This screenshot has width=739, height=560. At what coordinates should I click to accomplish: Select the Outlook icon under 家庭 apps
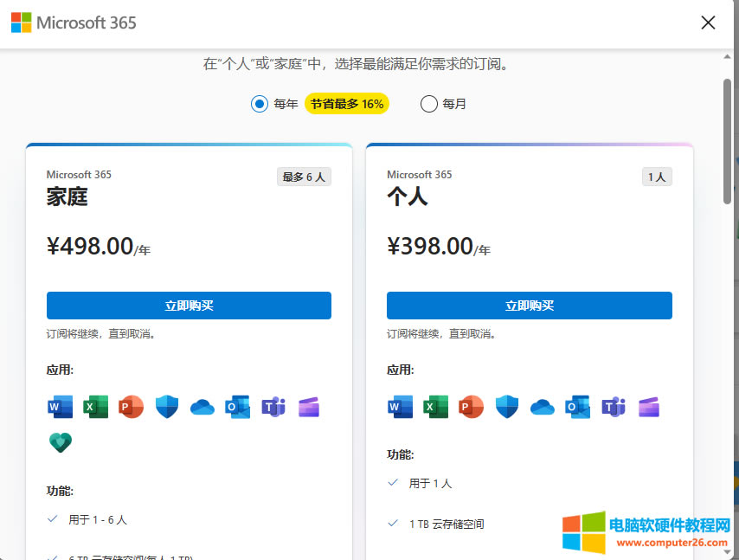coord(237,407)
